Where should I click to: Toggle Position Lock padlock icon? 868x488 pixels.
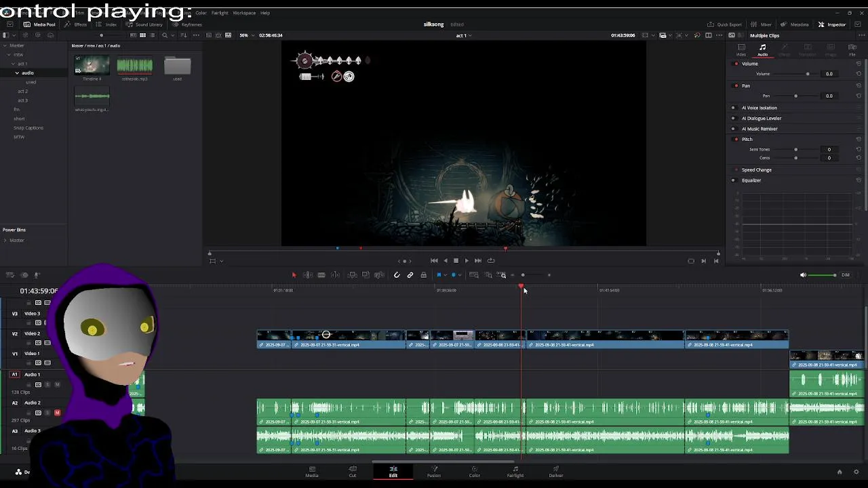424,275
